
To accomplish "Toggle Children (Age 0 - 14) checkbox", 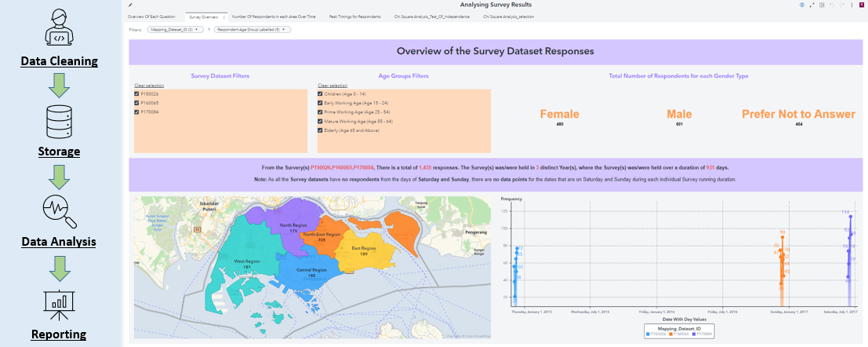I will 320,94.
